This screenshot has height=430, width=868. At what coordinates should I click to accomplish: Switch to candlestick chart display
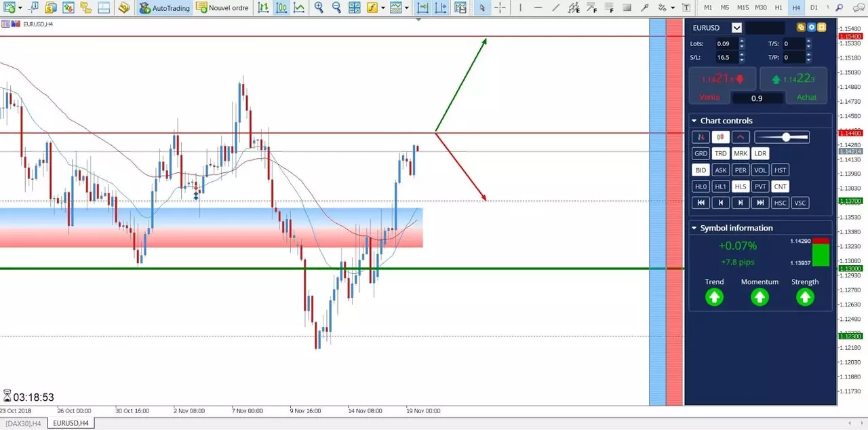[x=281, y=8]
